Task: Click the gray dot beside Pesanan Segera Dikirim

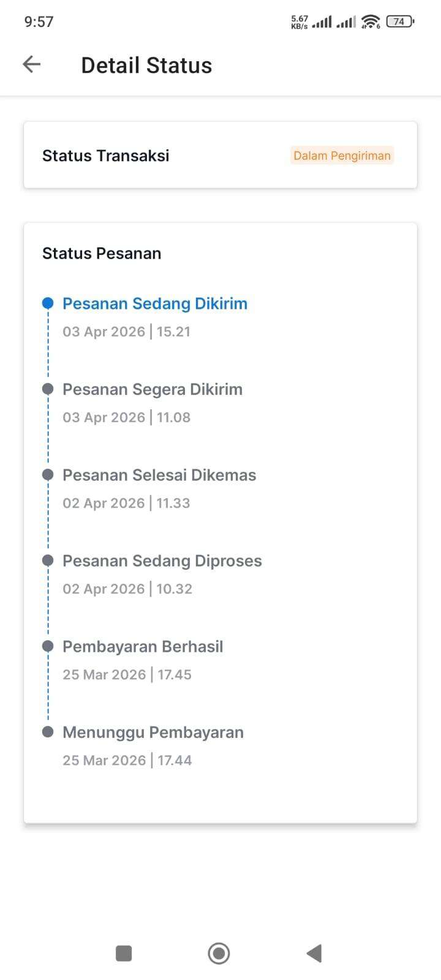Action: (48, 389)
